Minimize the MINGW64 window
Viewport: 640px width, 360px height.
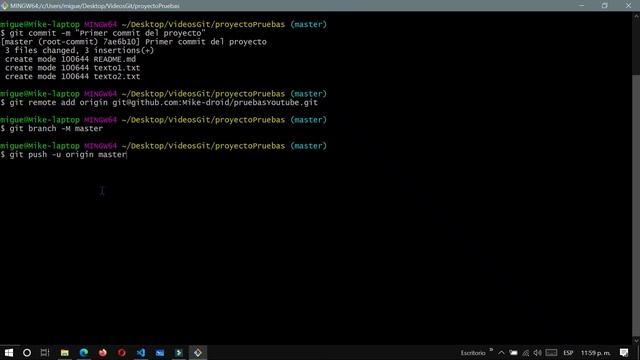(x=582, y=5)
